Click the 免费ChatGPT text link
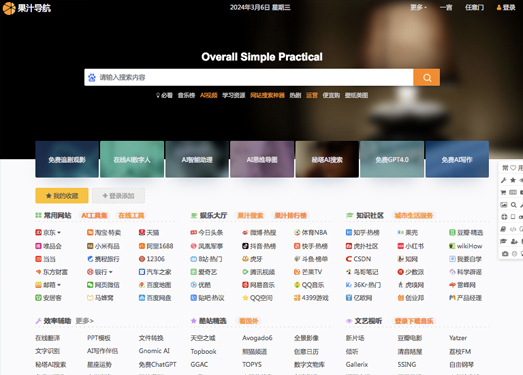 [x=157, y=364]
